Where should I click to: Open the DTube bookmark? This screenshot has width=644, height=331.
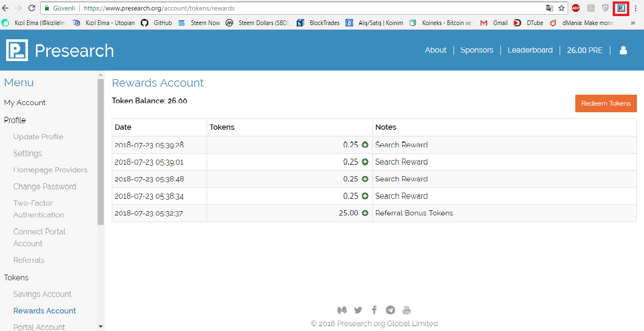529,23
